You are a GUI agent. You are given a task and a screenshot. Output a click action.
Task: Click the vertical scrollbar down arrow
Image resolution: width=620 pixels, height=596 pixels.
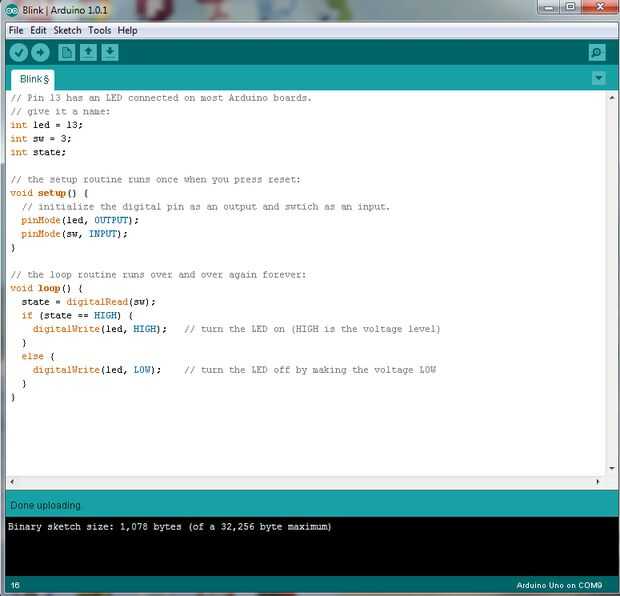(612, 468)
